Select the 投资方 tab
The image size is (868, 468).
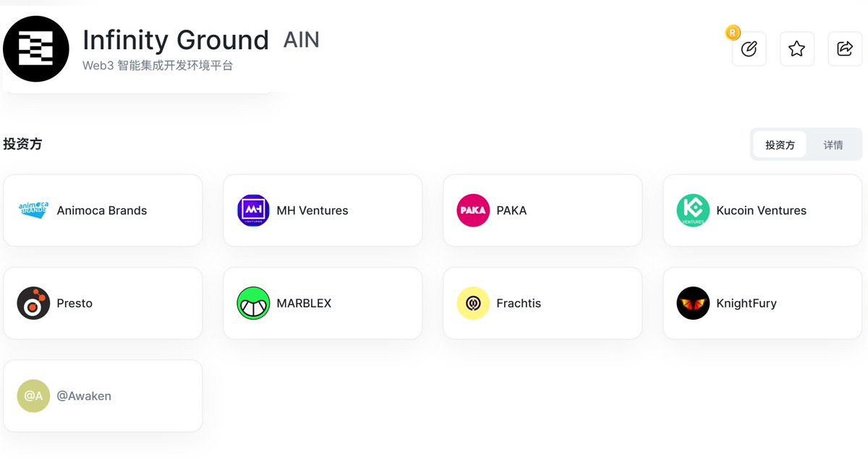point(780,145)
